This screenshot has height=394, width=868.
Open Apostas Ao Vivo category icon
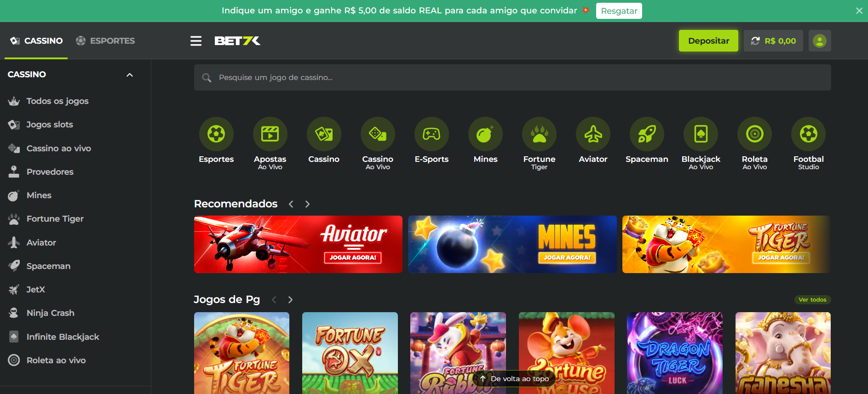[270, 134]
